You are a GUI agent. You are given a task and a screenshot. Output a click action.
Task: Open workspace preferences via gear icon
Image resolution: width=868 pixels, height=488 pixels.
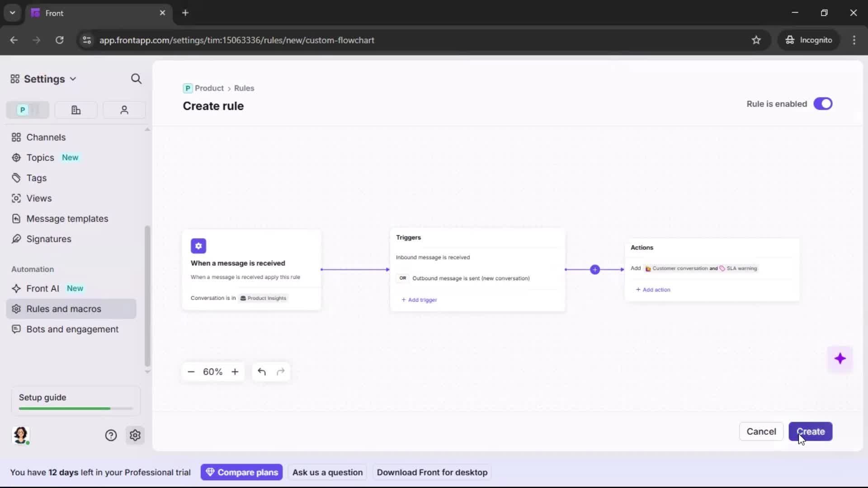[135, 435]
